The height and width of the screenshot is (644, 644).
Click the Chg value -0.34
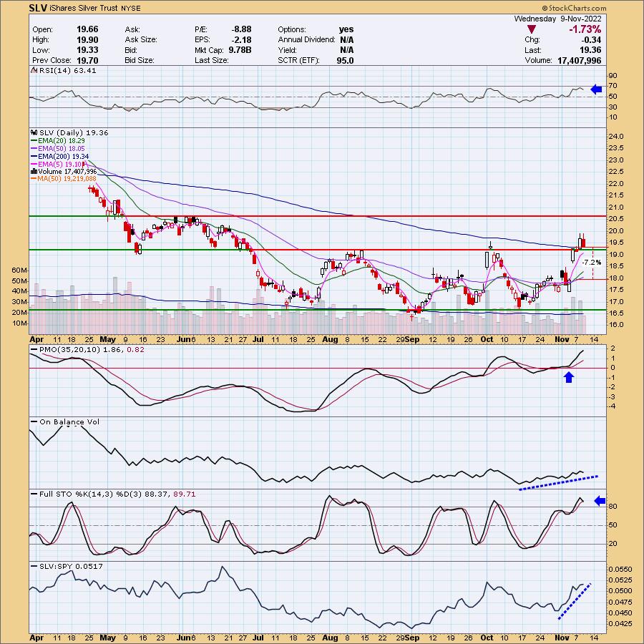coord(591,40)
